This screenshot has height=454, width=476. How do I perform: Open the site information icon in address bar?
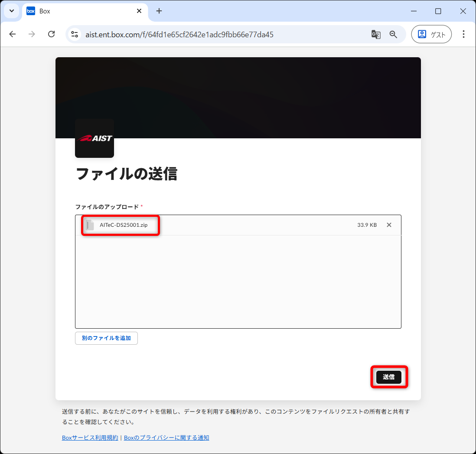pyautogui.click(x=75, y=34)
